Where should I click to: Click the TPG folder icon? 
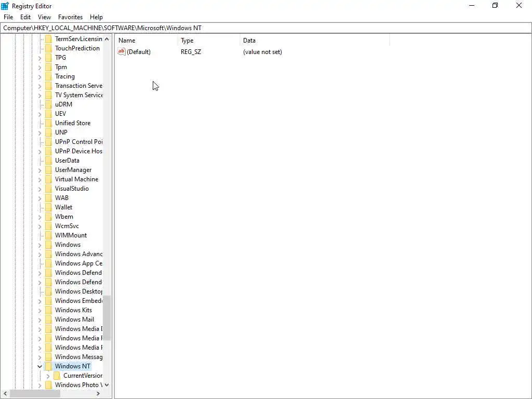48,58
